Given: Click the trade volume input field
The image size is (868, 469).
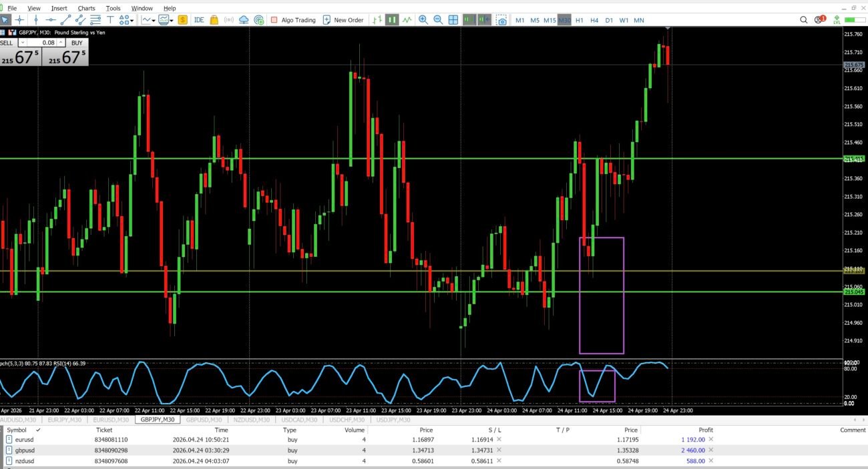Looking at the screenshot, I should coord(41,43).
